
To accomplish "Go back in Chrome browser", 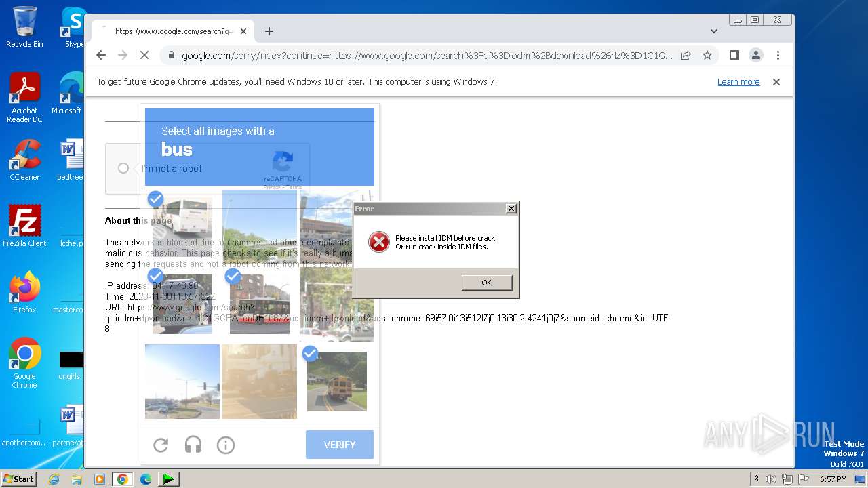I will coord(101,55).
